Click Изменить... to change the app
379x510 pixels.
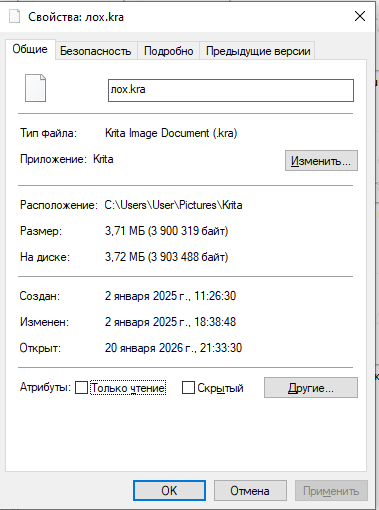pos(321,161)
